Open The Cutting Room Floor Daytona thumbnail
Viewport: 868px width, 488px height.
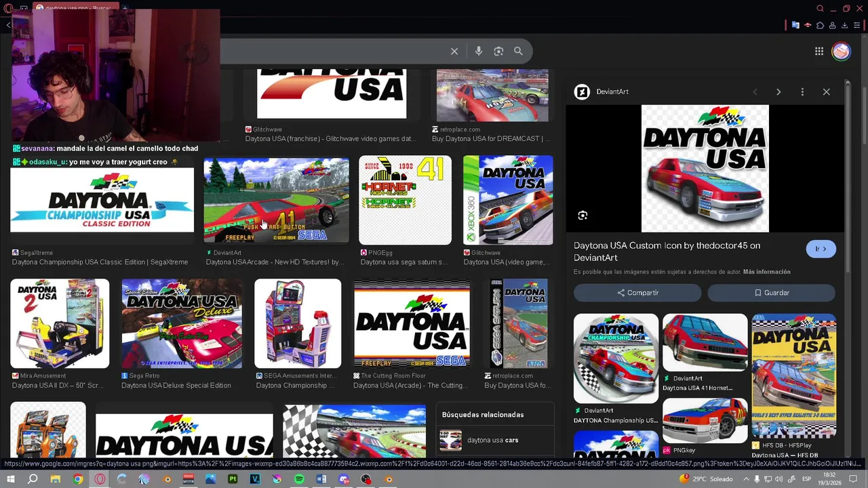click(412, 323)
